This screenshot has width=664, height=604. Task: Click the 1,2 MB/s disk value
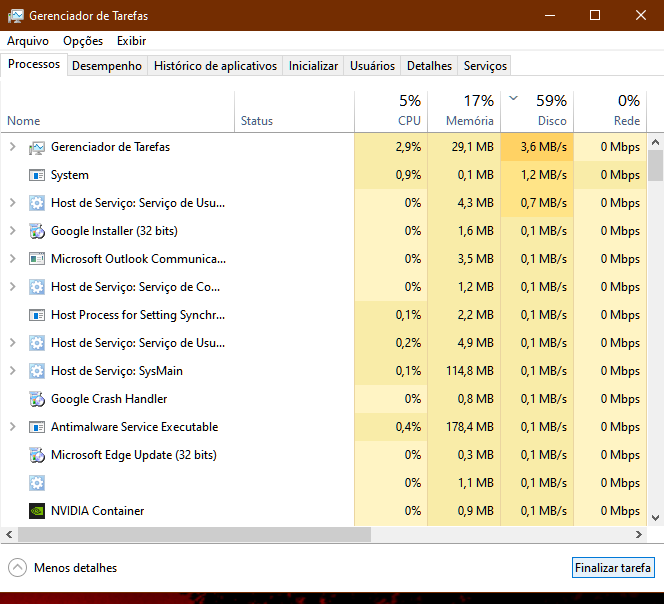click(544, 175)
